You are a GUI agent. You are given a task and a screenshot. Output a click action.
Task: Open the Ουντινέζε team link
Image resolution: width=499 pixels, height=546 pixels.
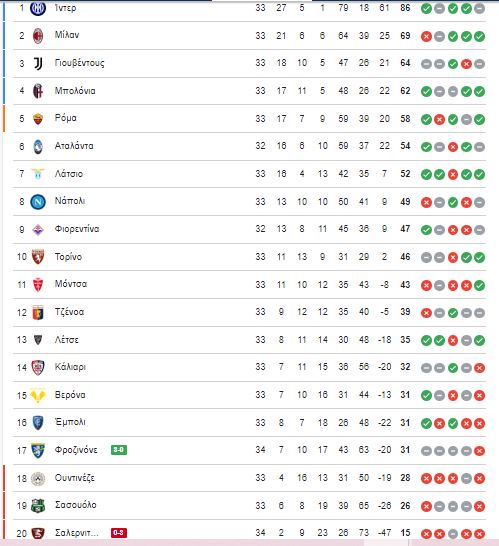[75, 478]
